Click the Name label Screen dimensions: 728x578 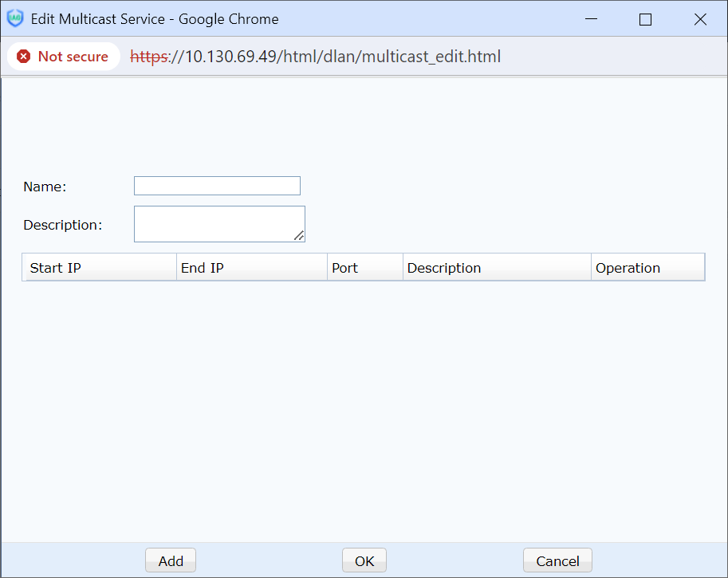(45, 187)
